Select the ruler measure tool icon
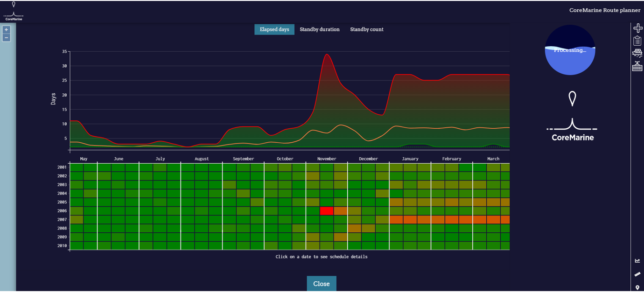The width and height of the screenshot is (644, 292). pos(637,274)
